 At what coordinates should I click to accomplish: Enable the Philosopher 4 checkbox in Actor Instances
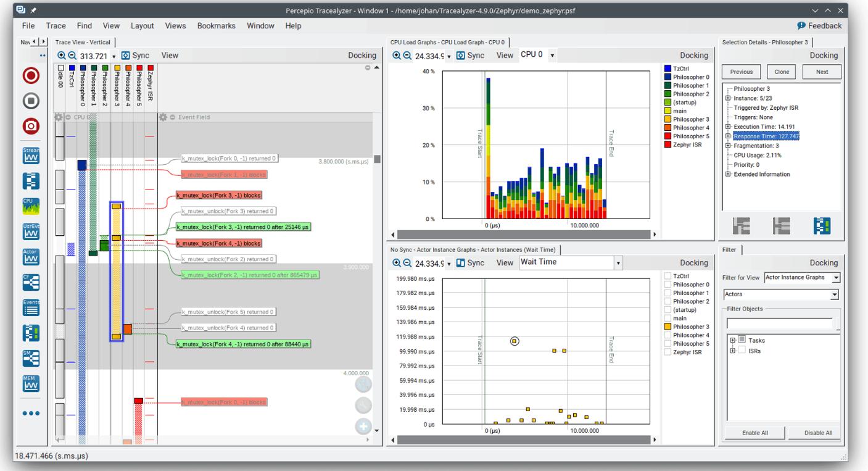668,335
